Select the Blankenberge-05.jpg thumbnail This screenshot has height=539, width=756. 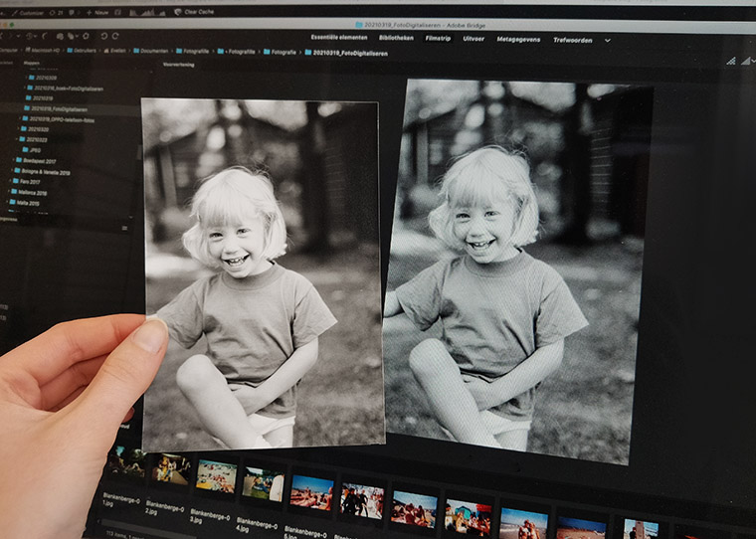[x=311, y=492]
